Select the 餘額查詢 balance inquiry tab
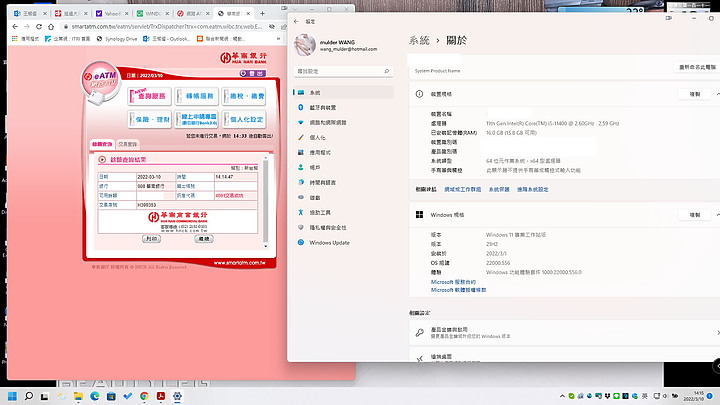 (x=102, y=144)
